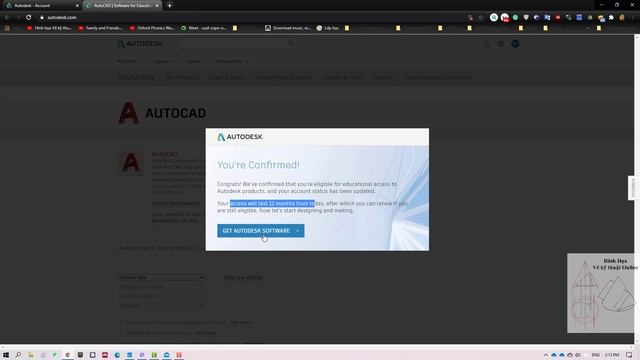The height and width of the screenshot is (360, 640).
Task: Open the Products menu
Action: (x=129, y=61)
